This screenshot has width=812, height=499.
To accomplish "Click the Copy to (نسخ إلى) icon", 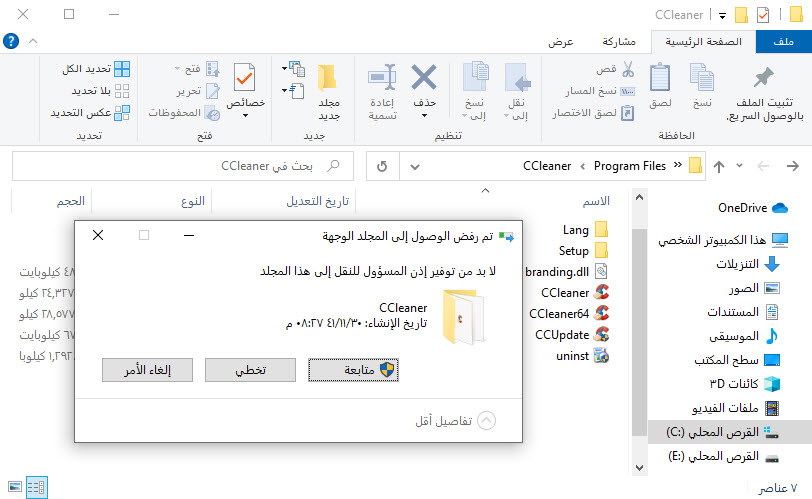I will coord(475,78).
